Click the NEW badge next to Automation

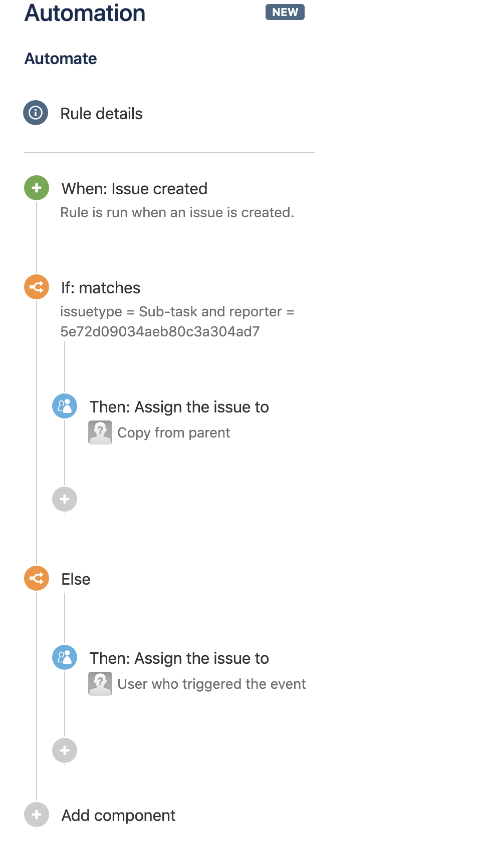[285, 12]
